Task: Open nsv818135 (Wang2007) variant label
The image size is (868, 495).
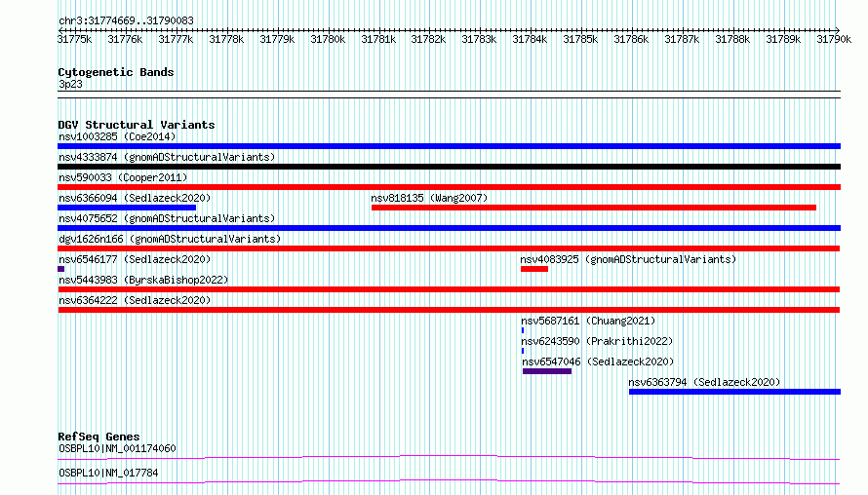Action: [429, 198]
